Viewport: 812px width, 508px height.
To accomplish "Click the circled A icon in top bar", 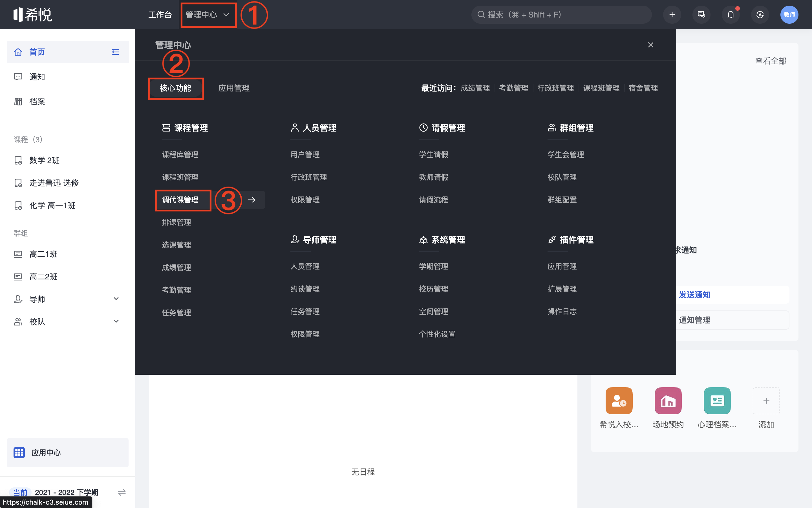I will 760,15.
